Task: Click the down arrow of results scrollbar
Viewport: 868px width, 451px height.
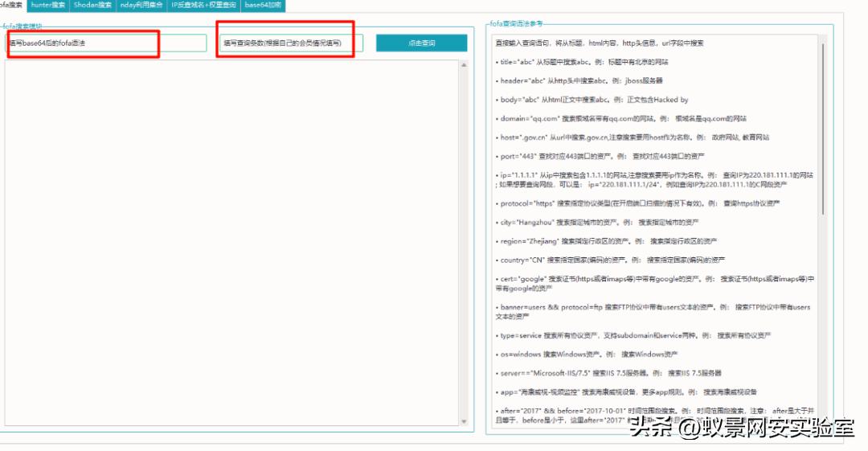Action: tap(465, 421)
